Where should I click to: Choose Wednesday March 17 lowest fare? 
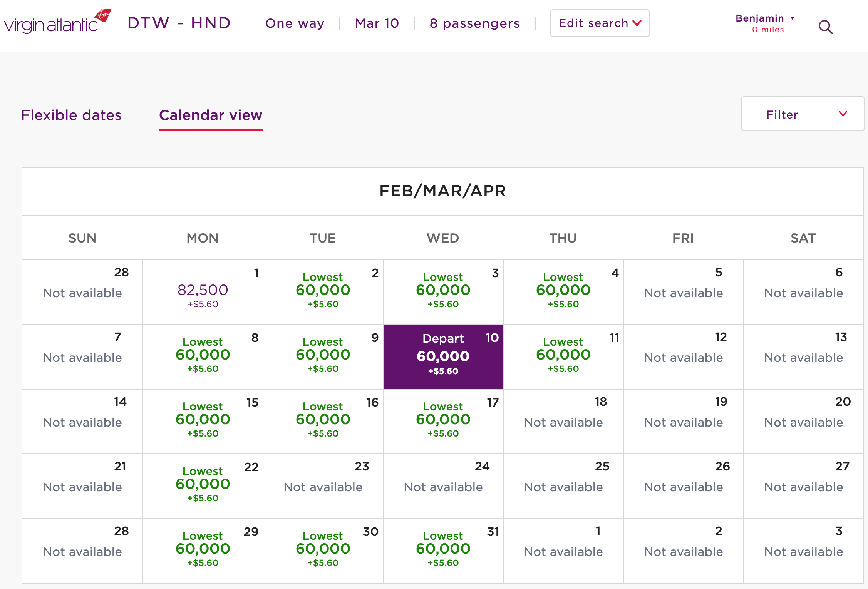pyautogui.click(x=443, y=421)
